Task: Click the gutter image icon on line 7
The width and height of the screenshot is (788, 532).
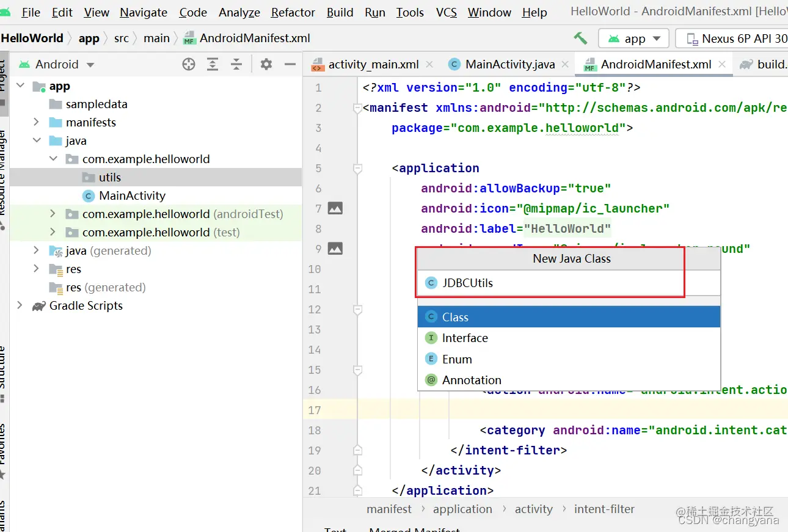Action: 335,208
